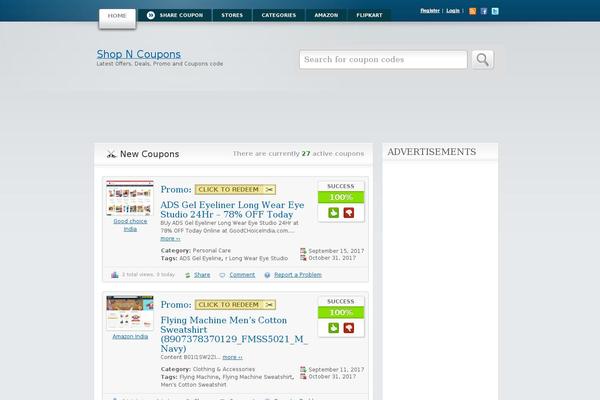Viewport: 600px width, 400px height.
Task: Open the Twitter icon in header
Action: pos(495,11)
